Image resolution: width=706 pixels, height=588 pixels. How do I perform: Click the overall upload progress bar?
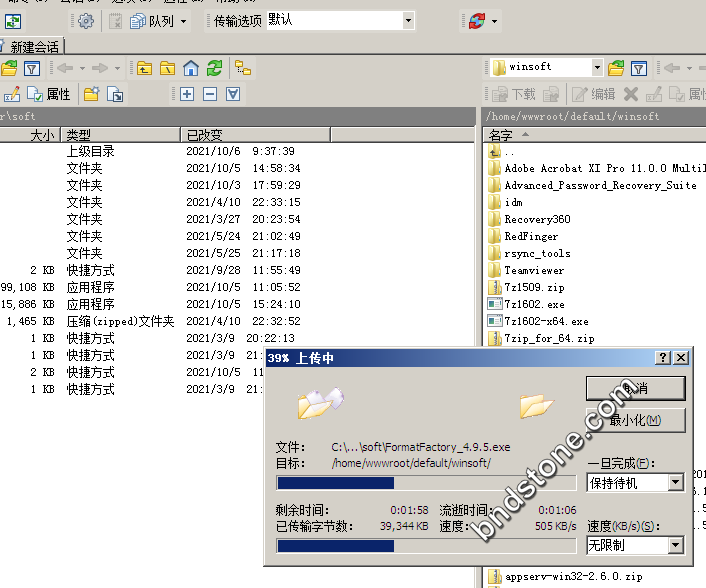(x=425, y=546)
